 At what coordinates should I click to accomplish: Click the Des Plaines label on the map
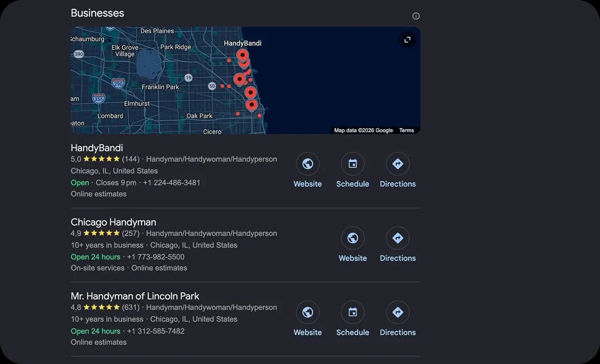[x=157, y=31]
